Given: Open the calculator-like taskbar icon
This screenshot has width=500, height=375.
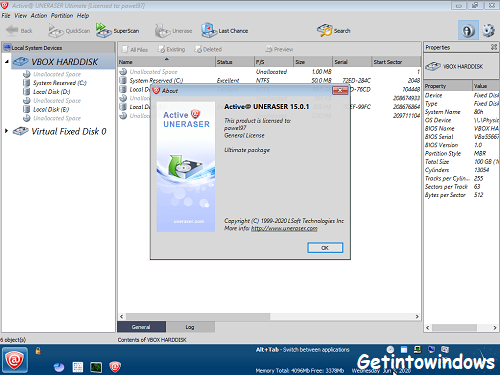Looking at the screenshot, I should pyautogui.click(x=78, y=367).
